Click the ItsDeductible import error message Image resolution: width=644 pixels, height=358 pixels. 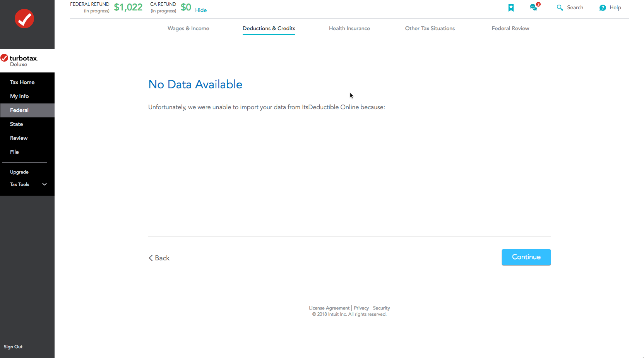coord(267,107)
